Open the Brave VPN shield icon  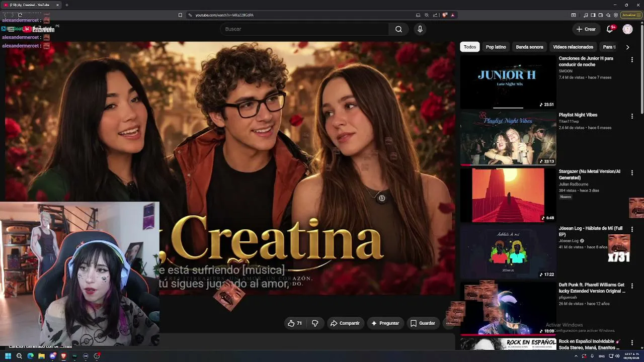click(616, 15)
